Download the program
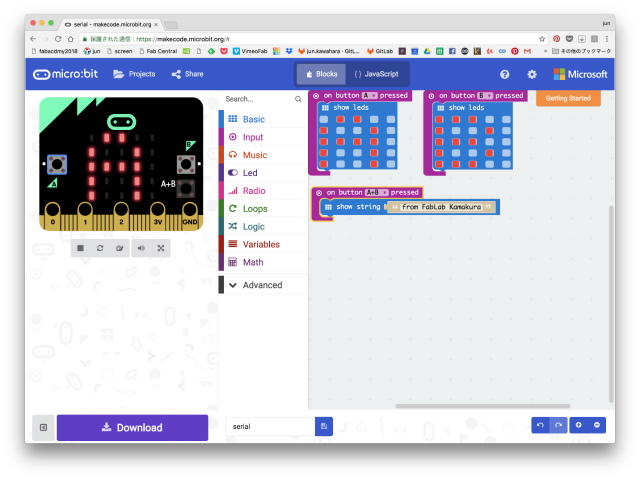Viewport: 640px width, 479px height. [x=132, y=428]
